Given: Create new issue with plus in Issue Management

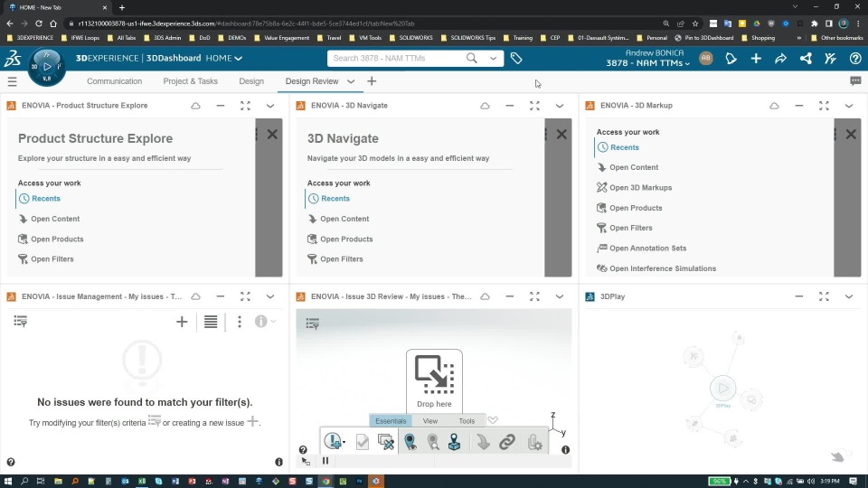Looking at the screenshot, I should click(182, 322).
